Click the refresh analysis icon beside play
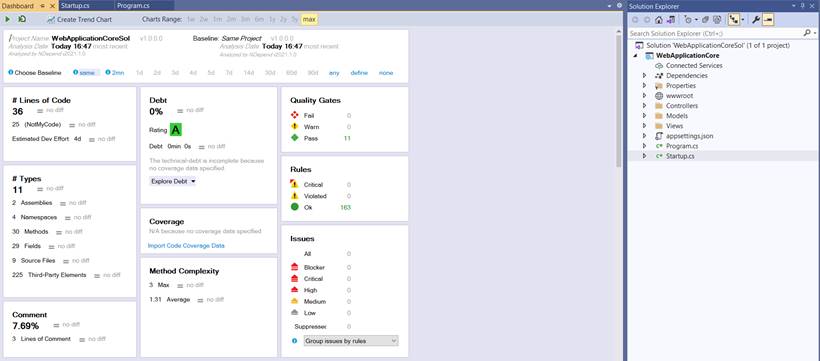The image size is (820, 361). [21, 19]
